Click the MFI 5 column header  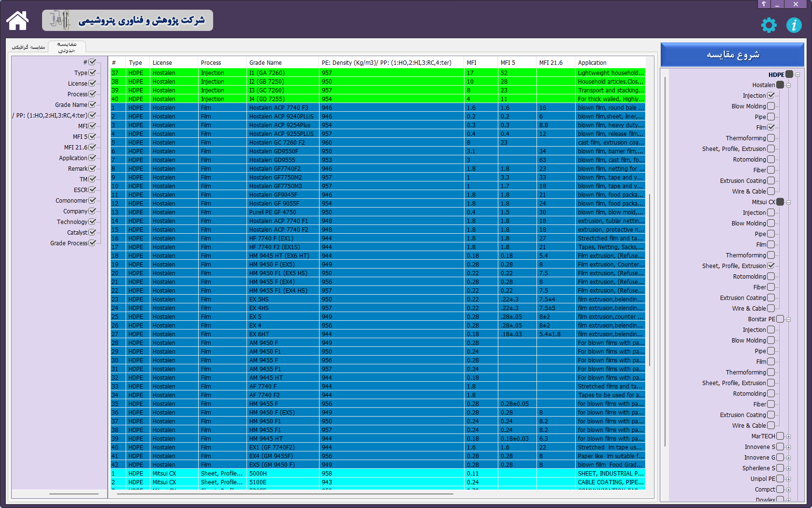point(517,62)
